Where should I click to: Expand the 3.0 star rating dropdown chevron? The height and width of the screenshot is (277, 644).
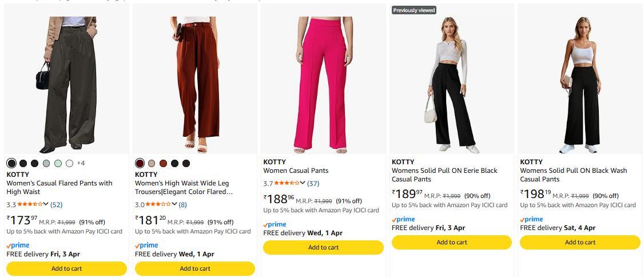(x=174, y=204)
